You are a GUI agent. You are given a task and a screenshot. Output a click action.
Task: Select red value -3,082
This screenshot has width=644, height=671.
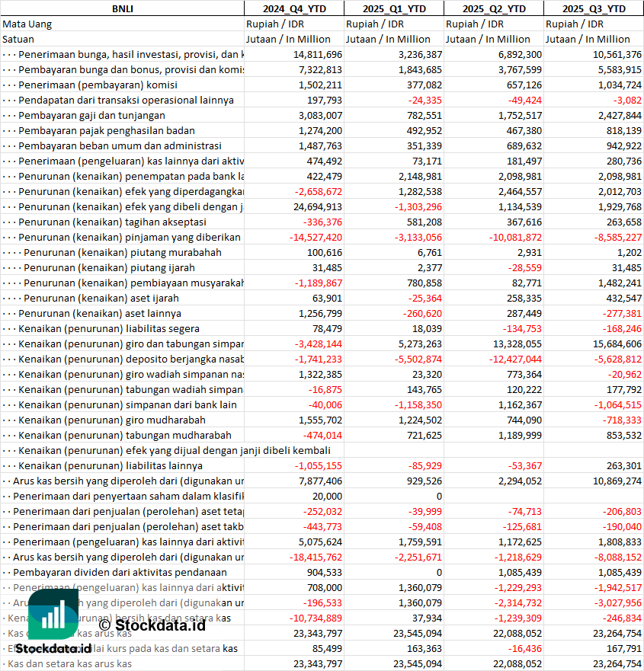click(x=627, y=100)
